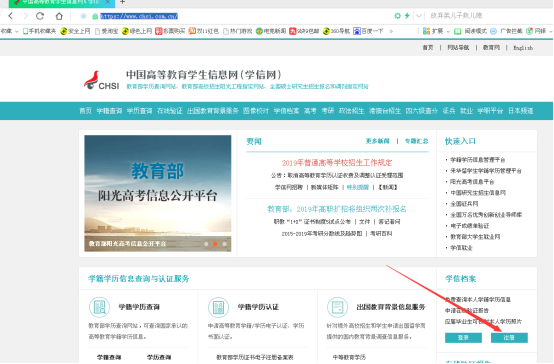This screenshot has height=364, width=554.
Task: Open 学历查询 in navigation menu
Action: point(140,111)
